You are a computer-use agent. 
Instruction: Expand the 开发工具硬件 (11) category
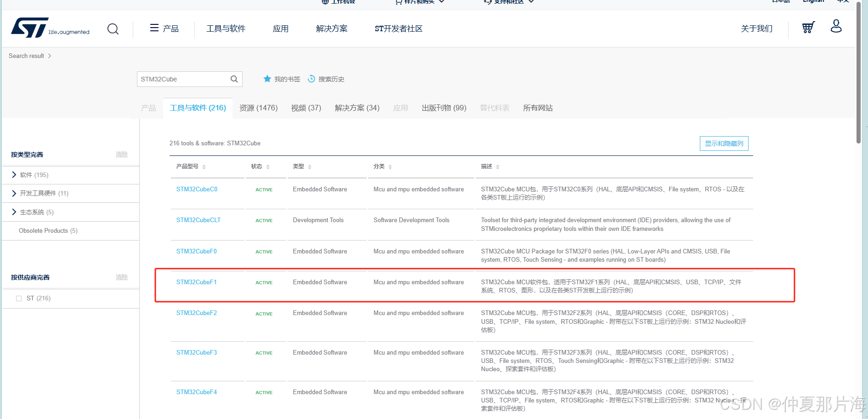pos(14,193)
